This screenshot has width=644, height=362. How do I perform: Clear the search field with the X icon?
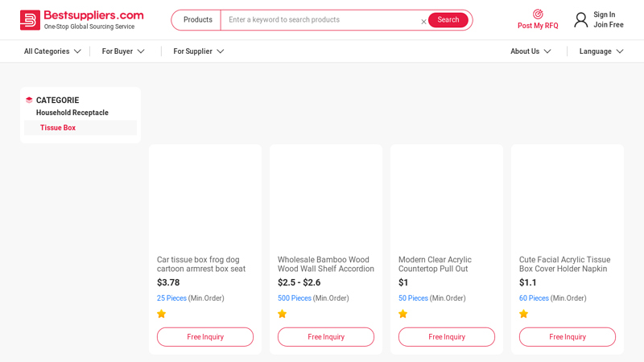click(423, 22)
